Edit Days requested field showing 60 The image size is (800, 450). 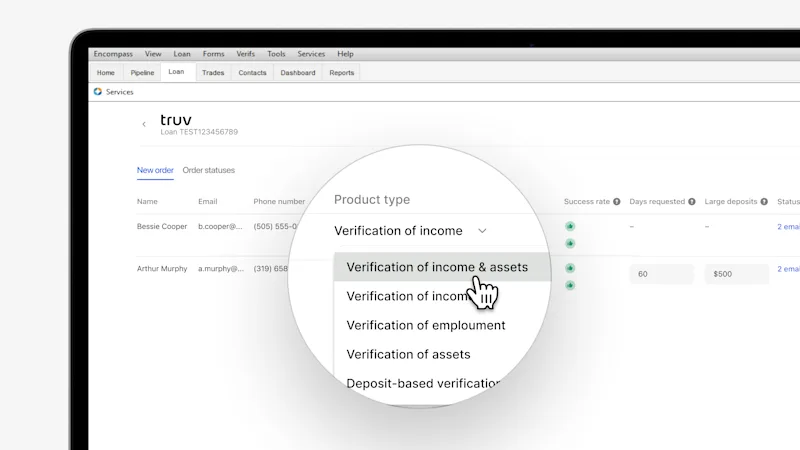click(x=661, y=274)
